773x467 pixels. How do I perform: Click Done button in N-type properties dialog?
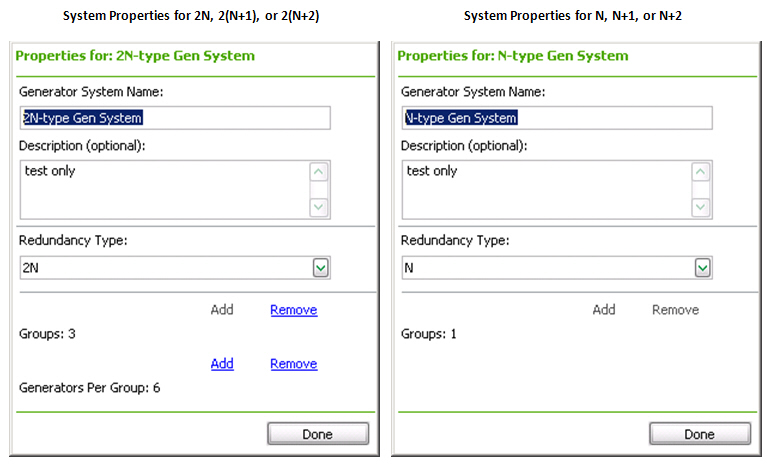(x=700, y=434)
